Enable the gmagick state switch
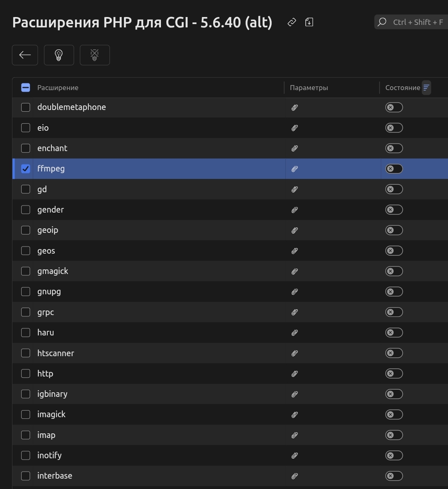The height and width of the screenshot is (489, 448). [394, 271]
